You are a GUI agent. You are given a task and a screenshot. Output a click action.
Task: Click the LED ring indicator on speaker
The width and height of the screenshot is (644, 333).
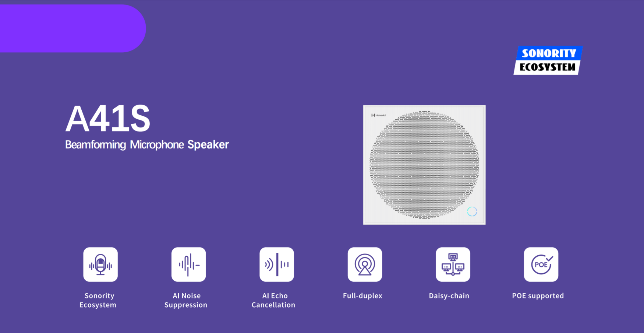[x=472, y=211]
